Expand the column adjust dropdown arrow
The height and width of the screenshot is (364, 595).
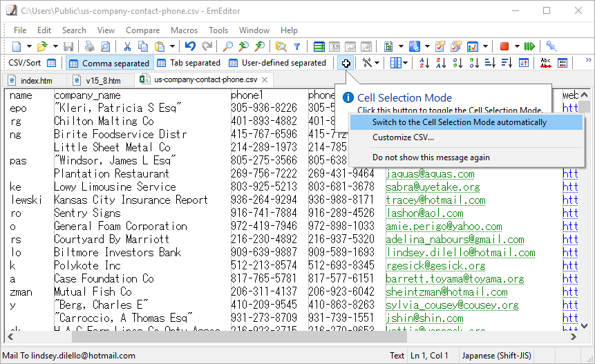click(405, 63)
